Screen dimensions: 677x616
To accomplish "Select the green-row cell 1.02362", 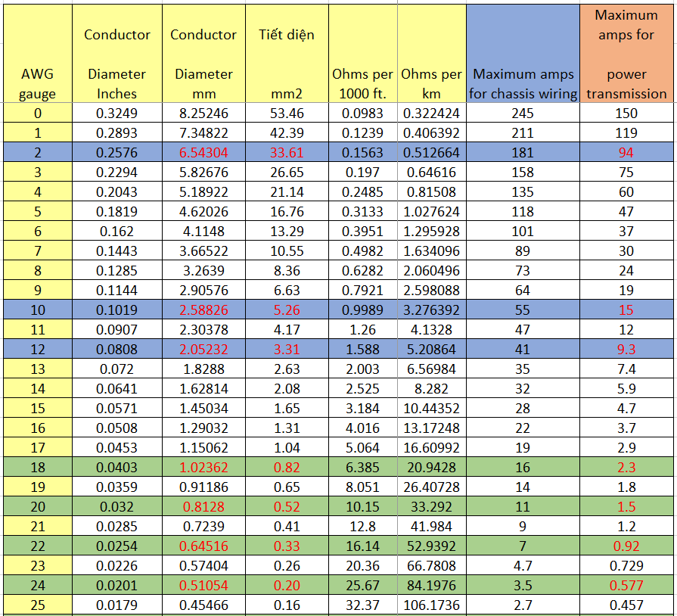I will [203, 468].
